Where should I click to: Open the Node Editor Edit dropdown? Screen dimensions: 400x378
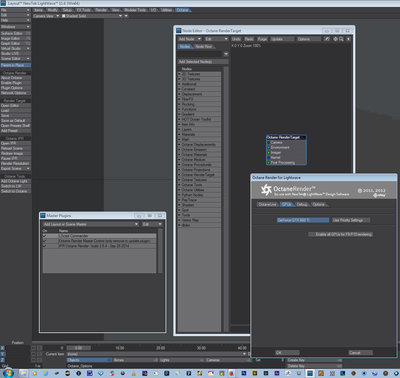coord(216,39)
